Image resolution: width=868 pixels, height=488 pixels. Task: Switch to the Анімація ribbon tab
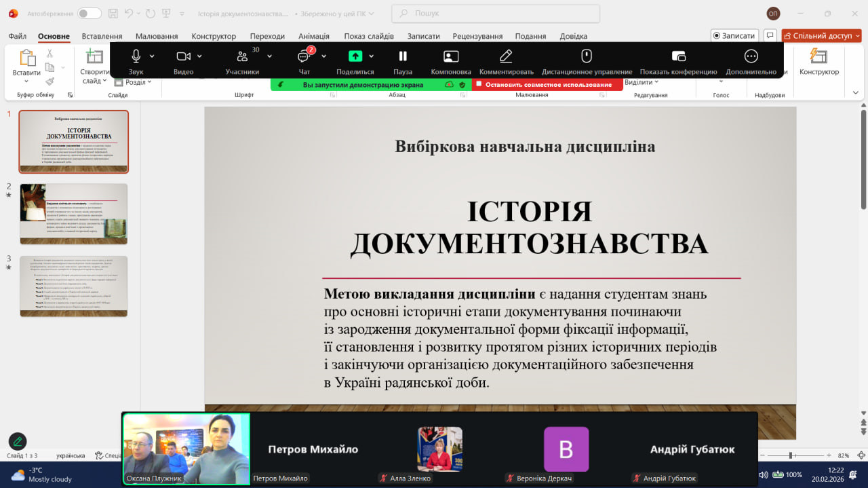pos(314,36)
